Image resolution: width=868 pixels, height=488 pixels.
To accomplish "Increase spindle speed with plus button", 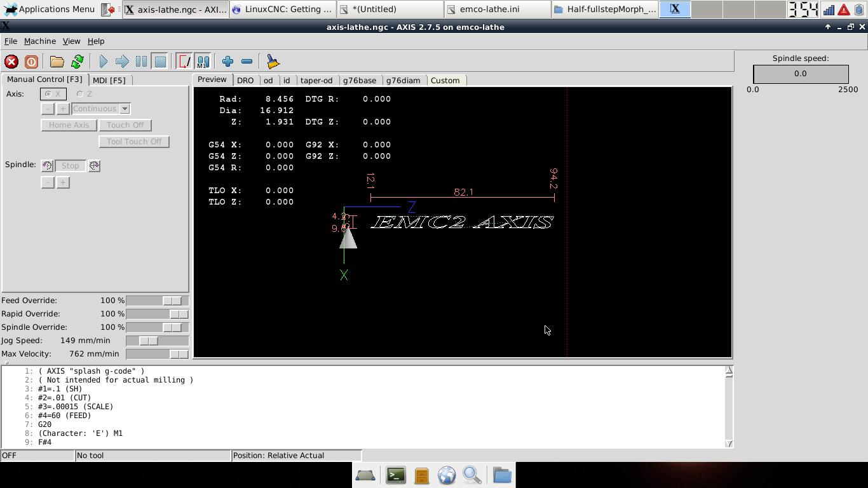I will 62,182.
